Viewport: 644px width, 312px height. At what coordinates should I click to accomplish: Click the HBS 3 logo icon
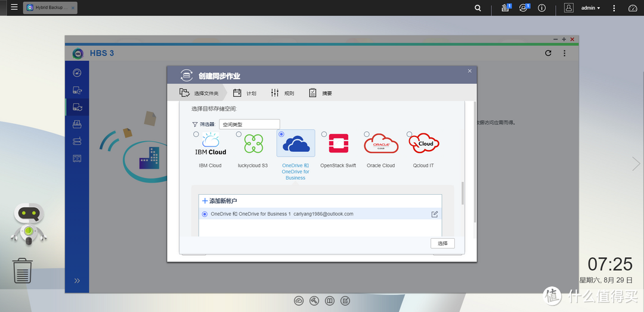(78, 54)
